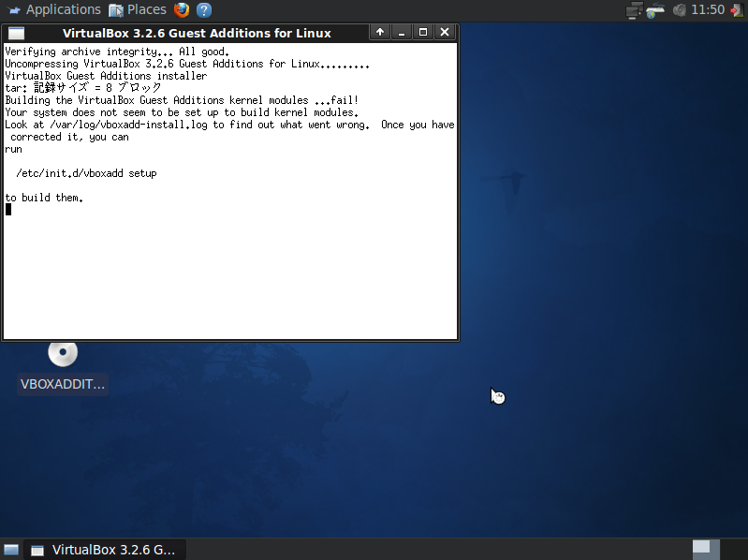Click the 'to build them.' line

point(44,198)
